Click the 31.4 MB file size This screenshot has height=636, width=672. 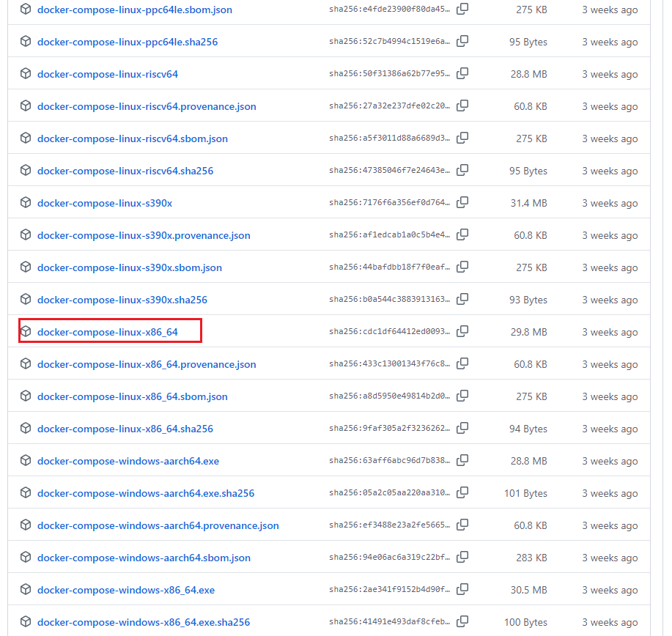529,203
